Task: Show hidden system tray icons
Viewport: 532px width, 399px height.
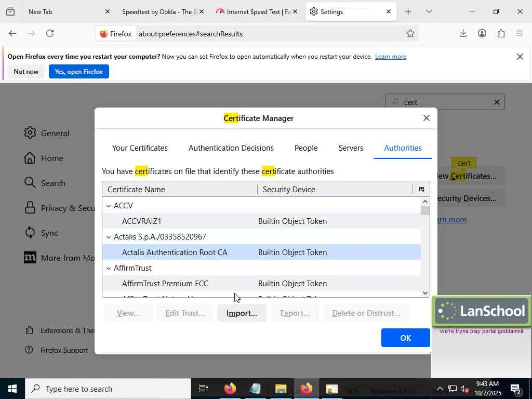Action: 440,389
